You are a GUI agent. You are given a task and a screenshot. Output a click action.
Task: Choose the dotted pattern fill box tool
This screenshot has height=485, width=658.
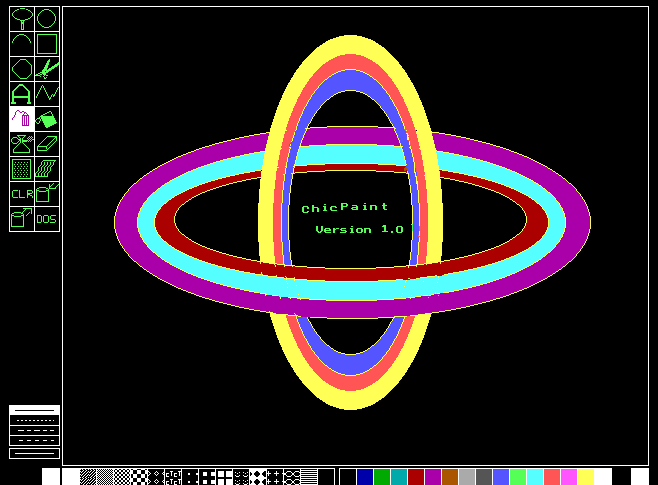click(x=22, y=169)
